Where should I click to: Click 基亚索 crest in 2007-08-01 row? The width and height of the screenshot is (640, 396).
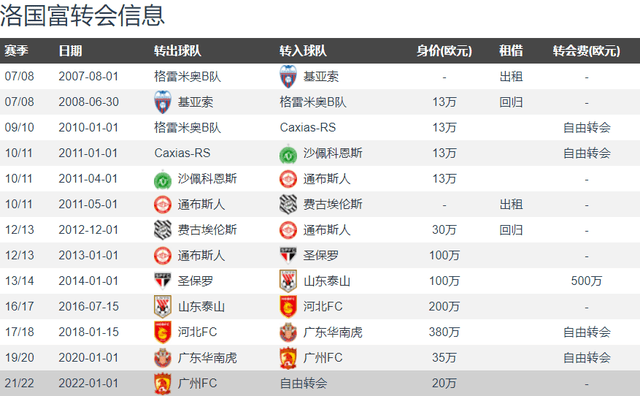288,76
